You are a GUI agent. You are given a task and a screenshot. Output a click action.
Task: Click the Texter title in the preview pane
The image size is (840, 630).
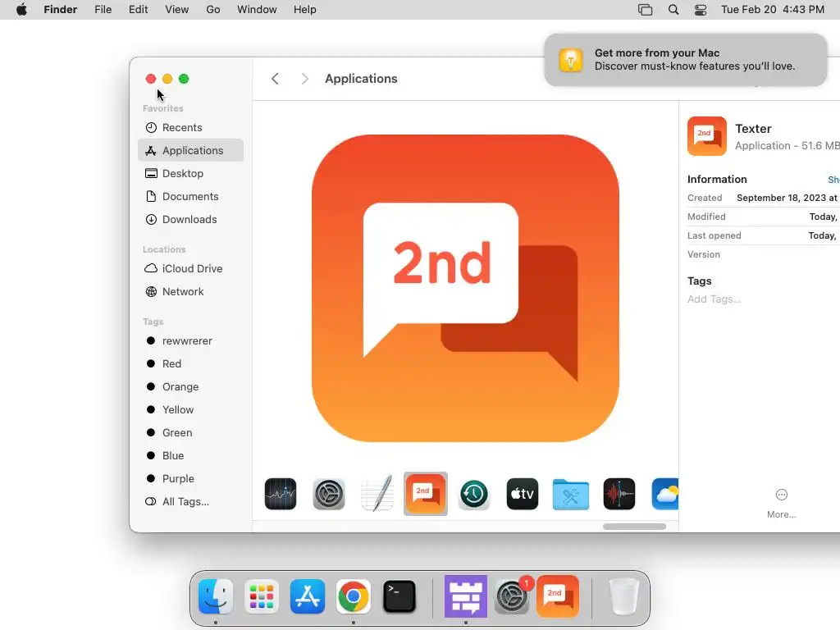[x=753, y=129]
